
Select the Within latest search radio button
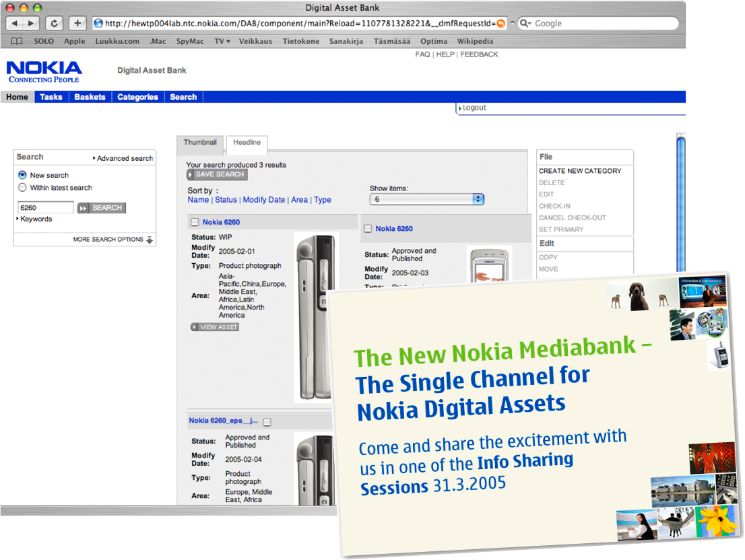[x=22, y=188]
